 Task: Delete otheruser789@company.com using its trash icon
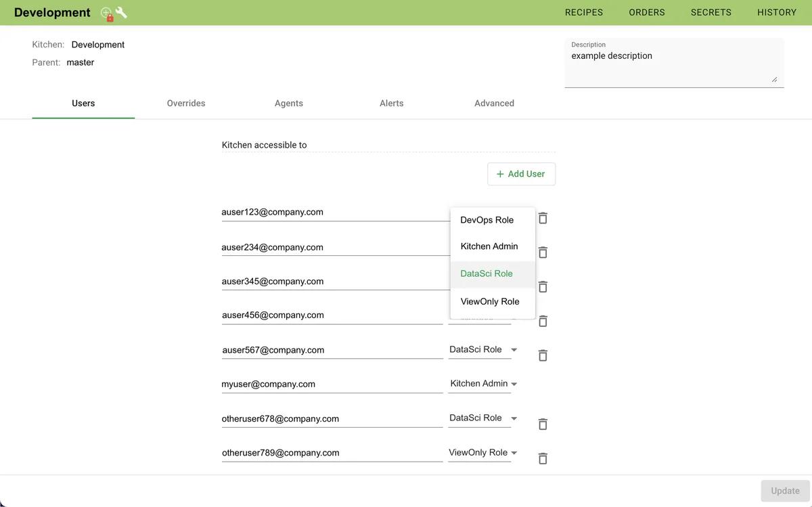tap(542, 458)
